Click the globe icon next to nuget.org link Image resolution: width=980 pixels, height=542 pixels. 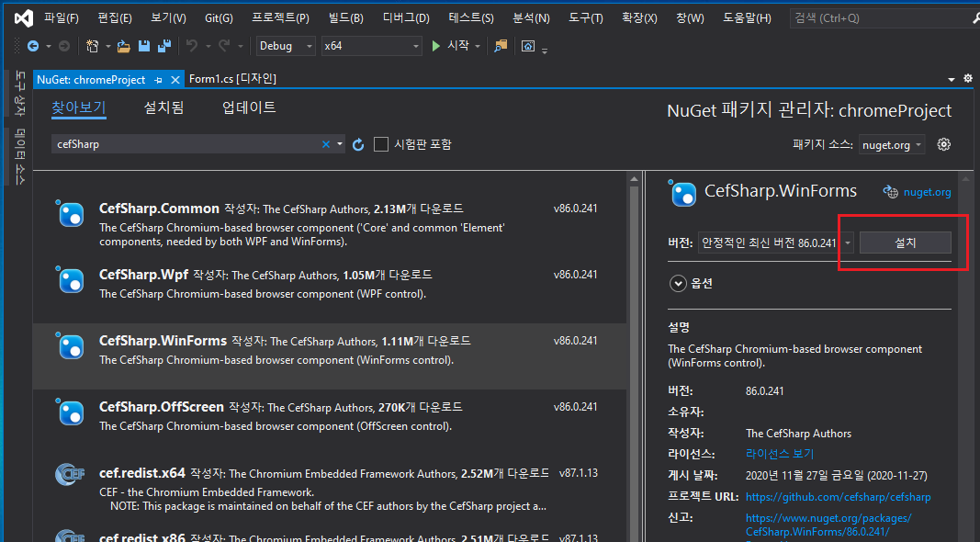[x=891, y=192]
